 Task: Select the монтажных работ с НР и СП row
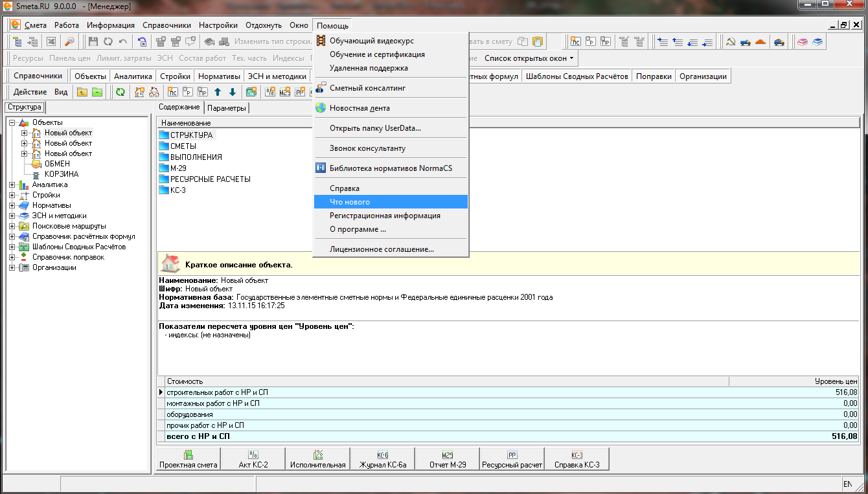[508, 403]
